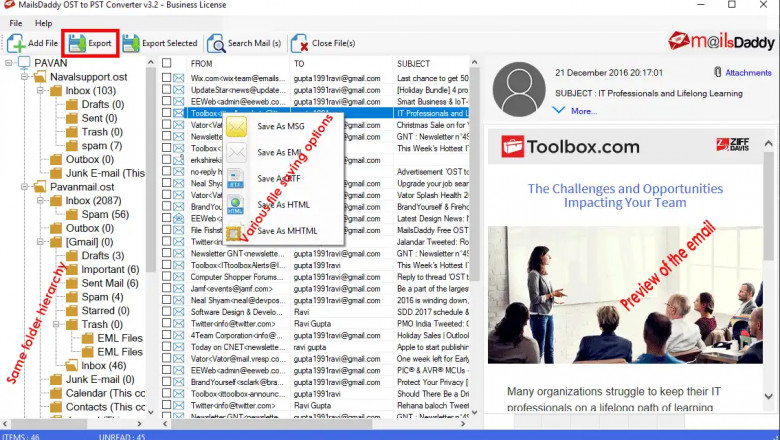
Task: Open the File menu
Action: [16, 23]
